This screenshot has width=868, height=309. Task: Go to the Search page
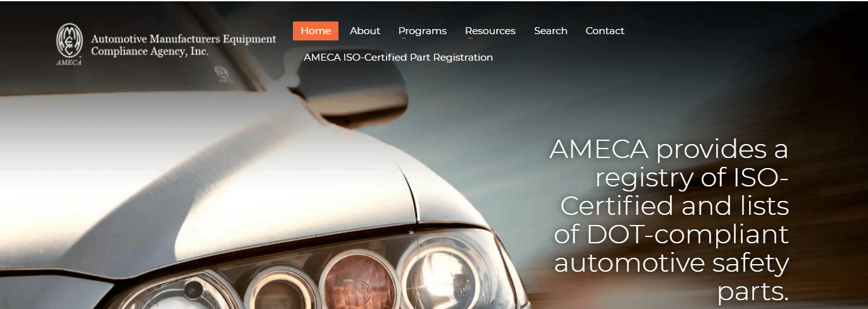[550, 31]
